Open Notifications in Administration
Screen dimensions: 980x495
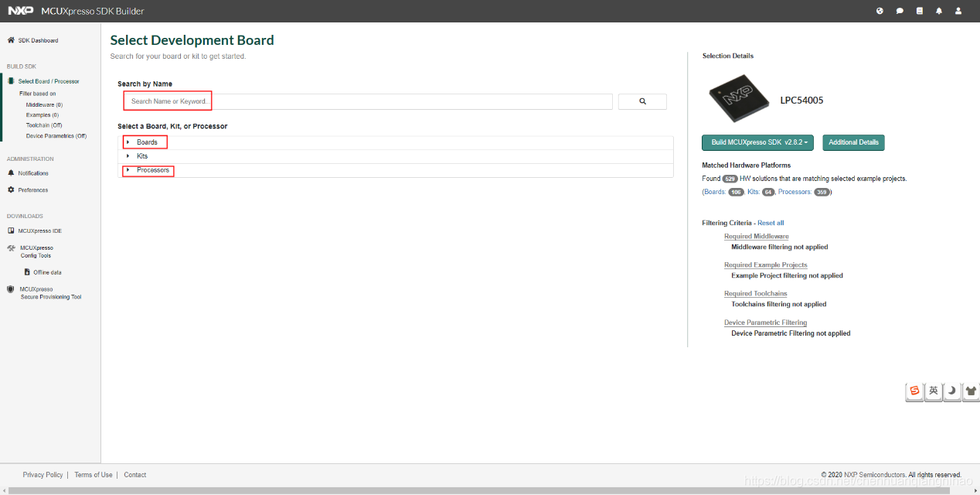[x=33, y=173]
